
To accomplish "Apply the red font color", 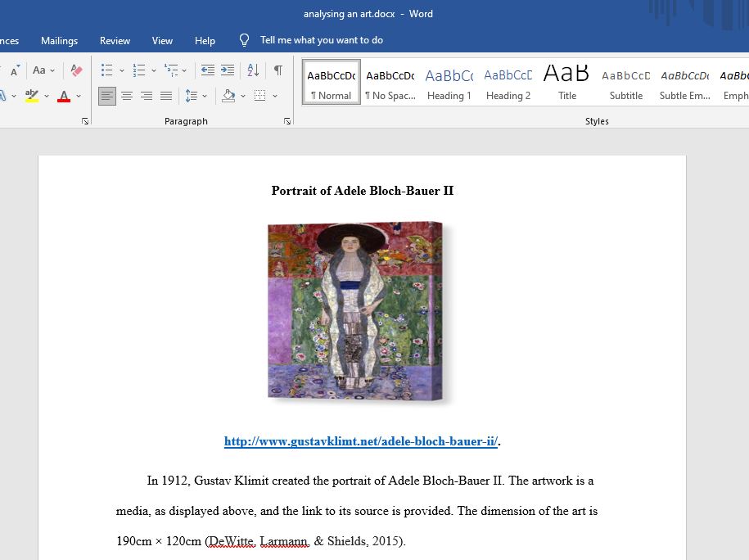I will coord(64,96).
